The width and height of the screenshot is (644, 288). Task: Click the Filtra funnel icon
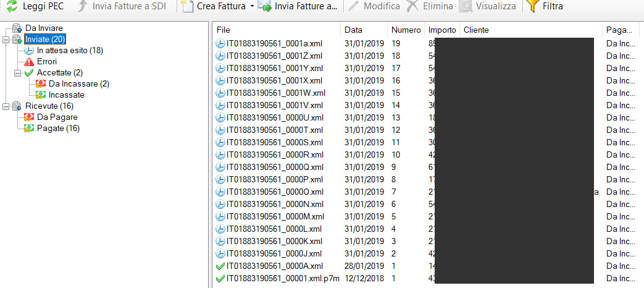pos(533,6)
